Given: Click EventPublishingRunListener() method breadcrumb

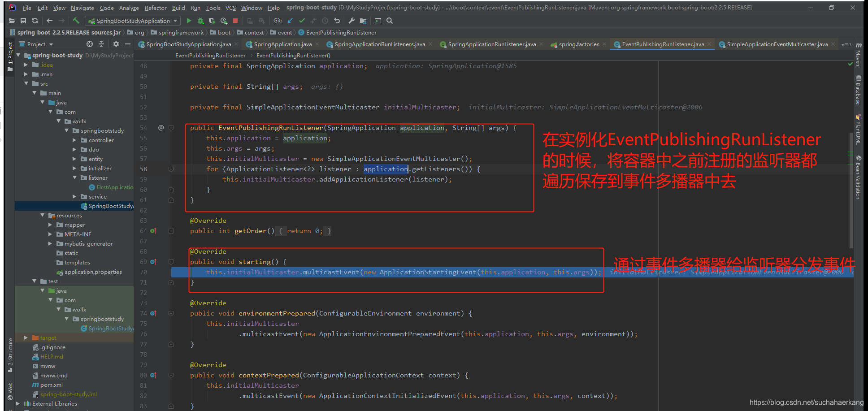Looking at the screenshot, I should click(x=293, y=55).
